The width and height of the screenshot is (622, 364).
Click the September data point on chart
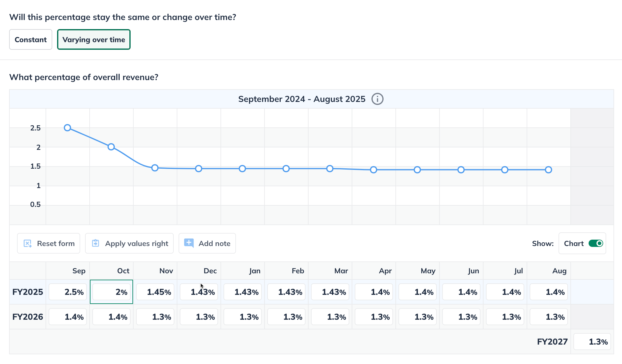[67, 128]
